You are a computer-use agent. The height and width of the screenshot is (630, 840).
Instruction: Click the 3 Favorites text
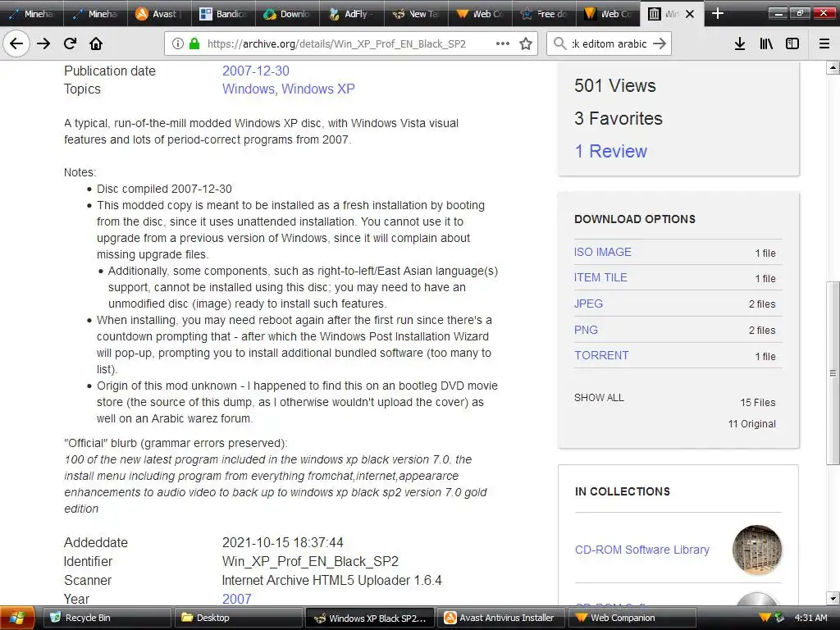(x=619, y=118)
